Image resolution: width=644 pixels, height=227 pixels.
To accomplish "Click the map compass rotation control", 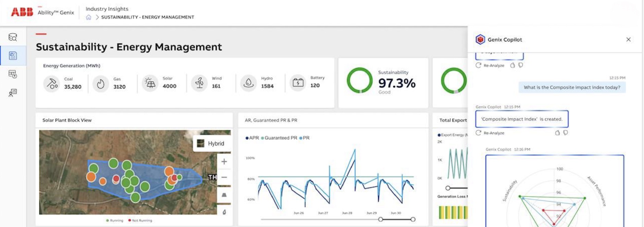I will (x=224, y=212).
